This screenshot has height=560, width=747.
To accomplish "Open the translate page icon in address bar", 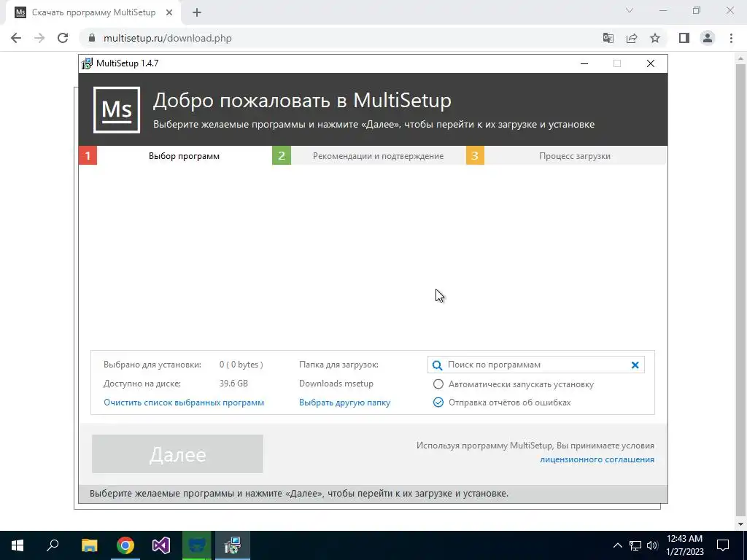I will [608, 38].
